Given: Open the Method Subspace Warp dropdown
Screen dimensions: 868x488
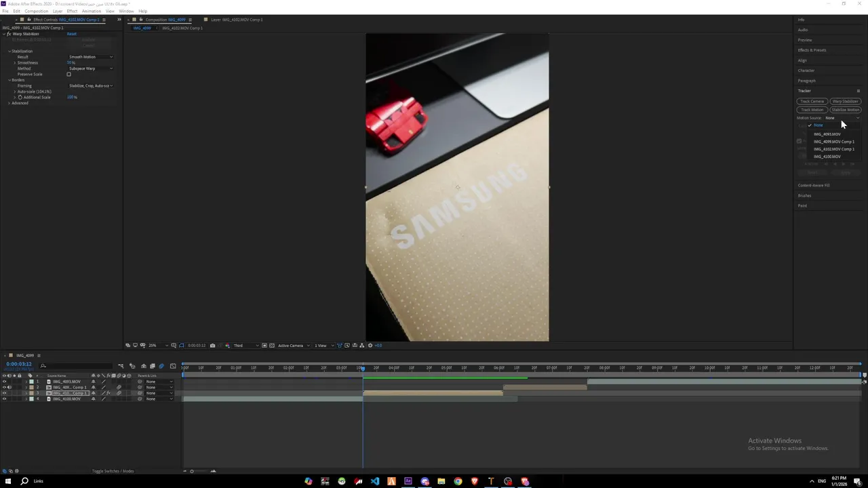Looking at the screenshot, I should coord(90,68).
